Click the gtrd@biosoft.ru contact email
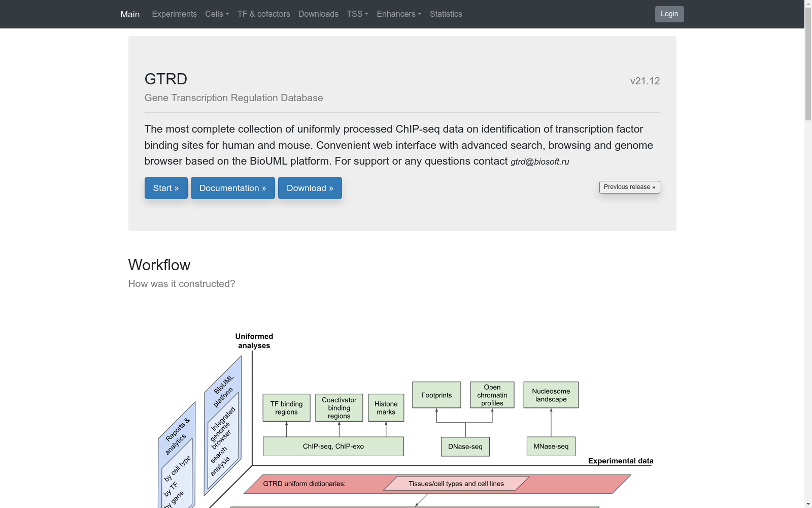The width and height of the screenshot is (812, 508). point(540,162)
